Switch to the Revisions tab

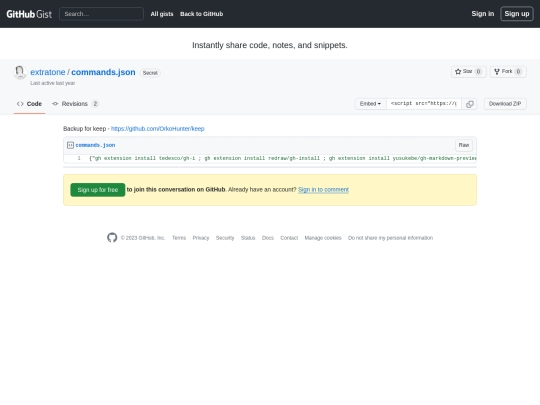pos(75,104)
